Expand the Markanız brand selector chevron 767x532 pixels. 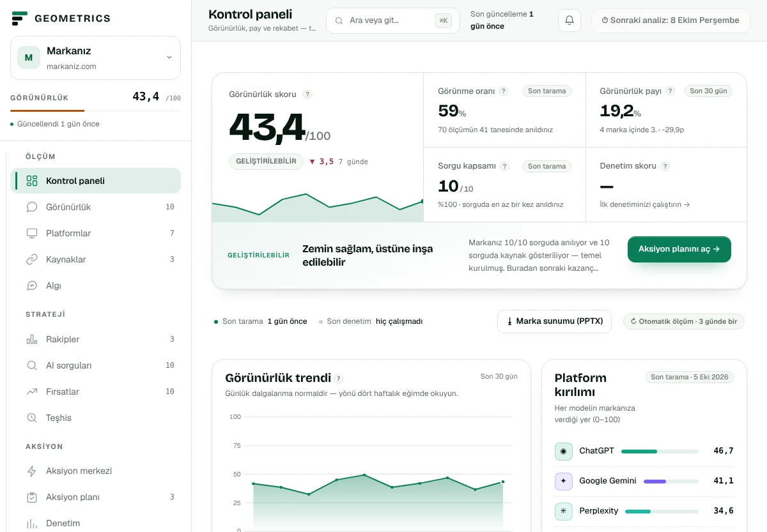point(169,57)
